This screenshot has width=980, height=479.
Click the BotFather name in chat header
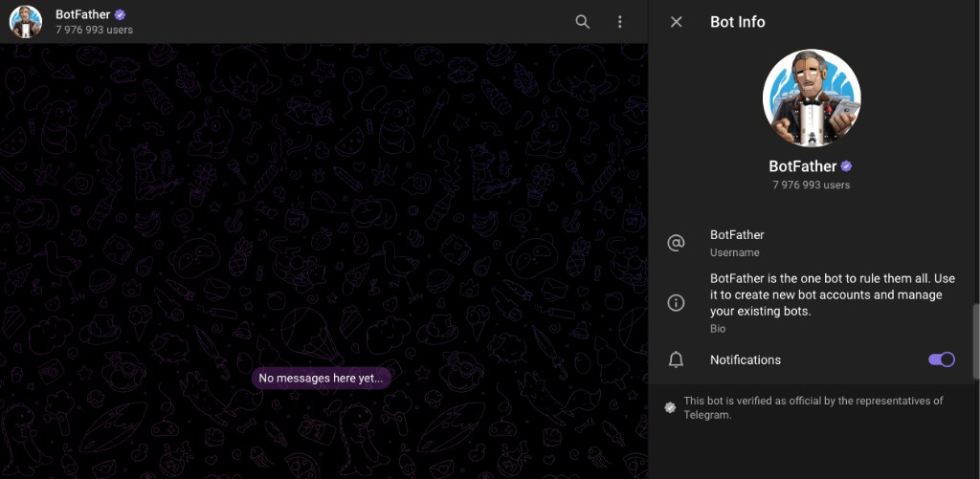coord(83,14)
